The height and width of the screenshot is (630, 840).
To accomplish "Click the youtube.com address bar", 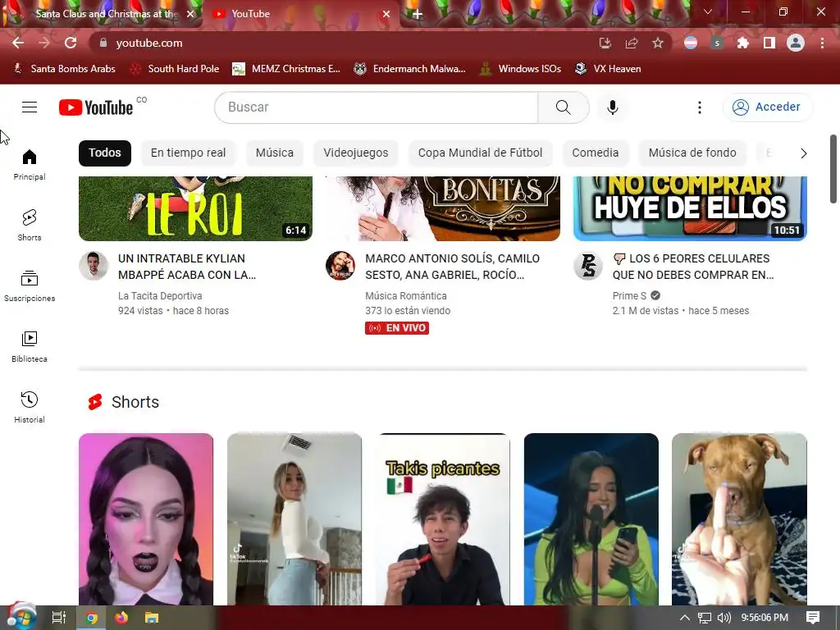I will (343, 43).
